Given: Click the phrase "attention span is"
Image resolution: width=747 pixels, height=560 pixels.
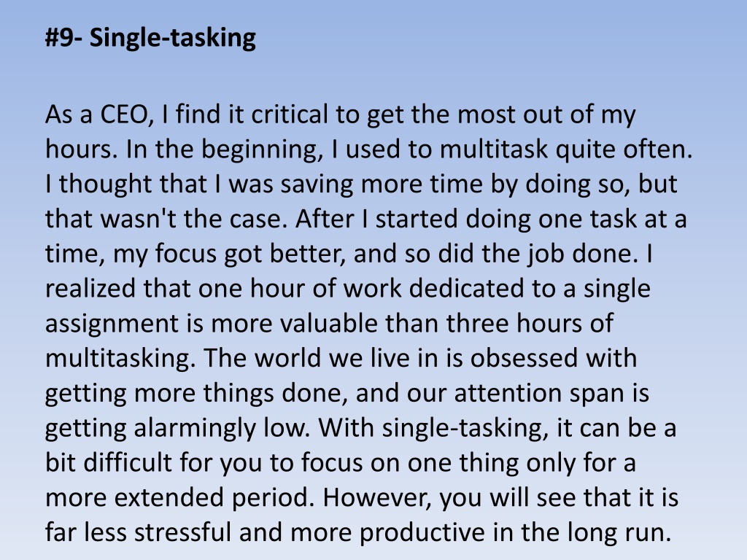Looking at the screenshot, I should tap(551, 393).
